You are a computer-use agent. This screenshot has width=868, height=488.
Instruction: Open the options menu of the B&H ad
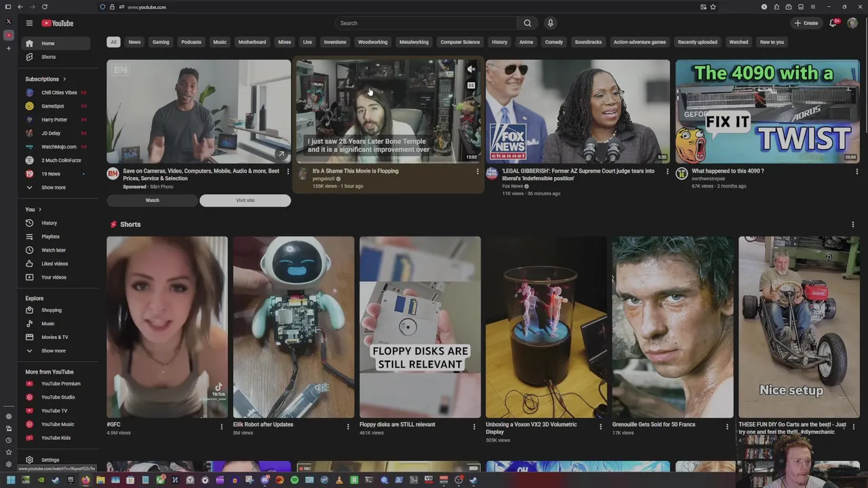pyautogui.click(x=288, y=171)
